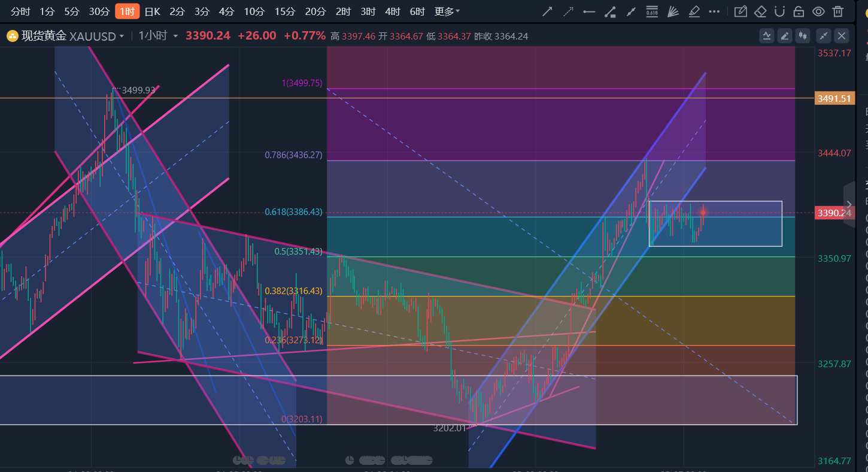The image size is (868, 472).
Task: Delete drawings with the trash icon
Action: (x=838, y=11)
